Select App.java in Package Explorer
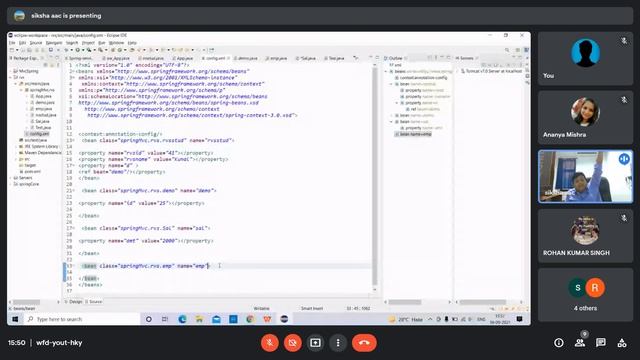640x360 pixels. pyautogui.click(x=43, y=96)
